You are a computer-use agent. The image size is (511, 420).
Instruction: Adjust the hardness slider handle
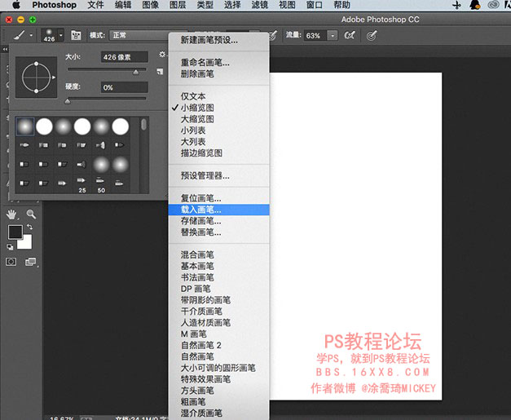(68, 101)
